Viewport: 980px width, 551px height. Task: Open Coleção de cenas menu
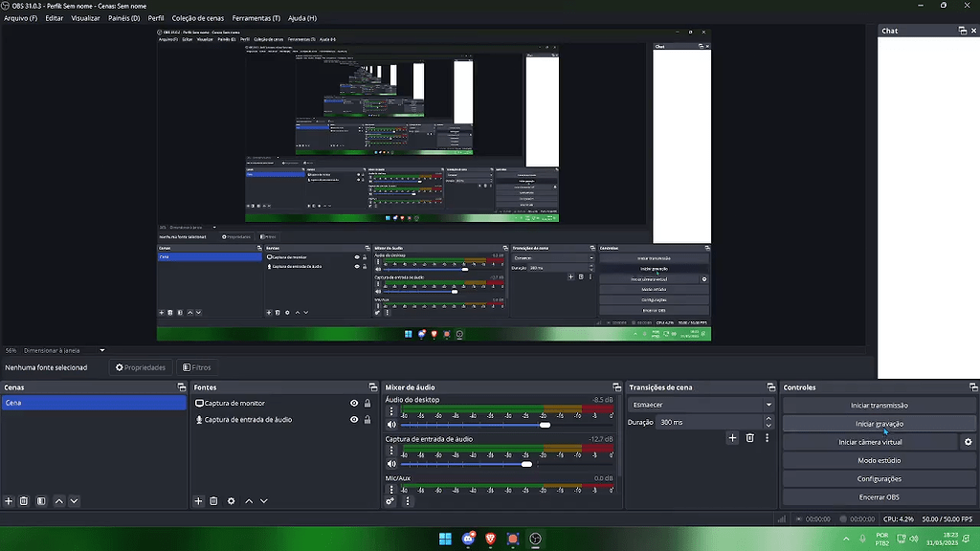pyautogui.click(x=197, y=18)
